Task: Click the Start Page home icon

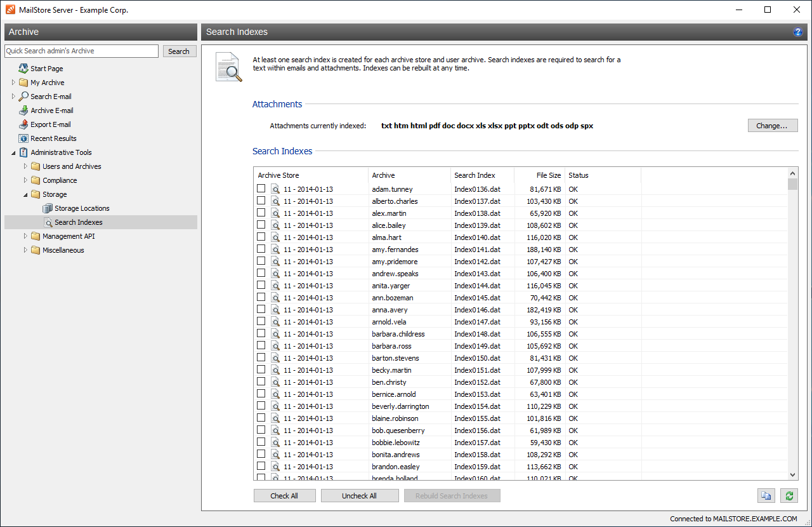Action: tap(23, 69)
